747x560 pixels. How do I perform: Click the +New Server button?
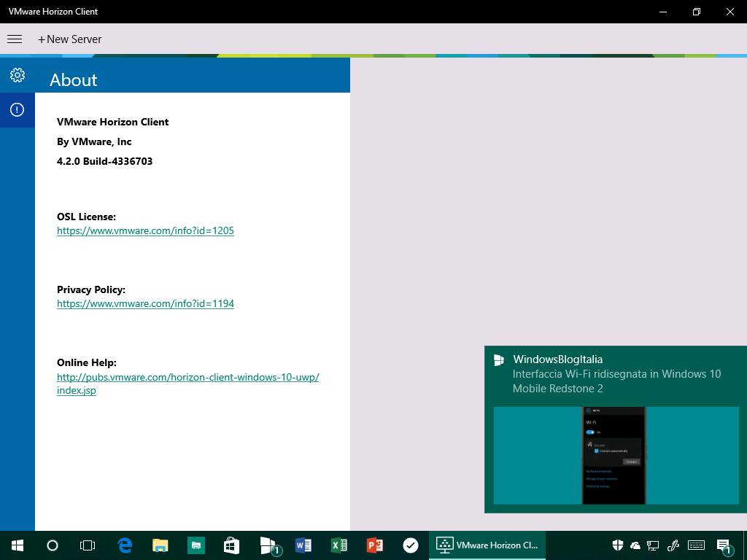click(69, 39)
